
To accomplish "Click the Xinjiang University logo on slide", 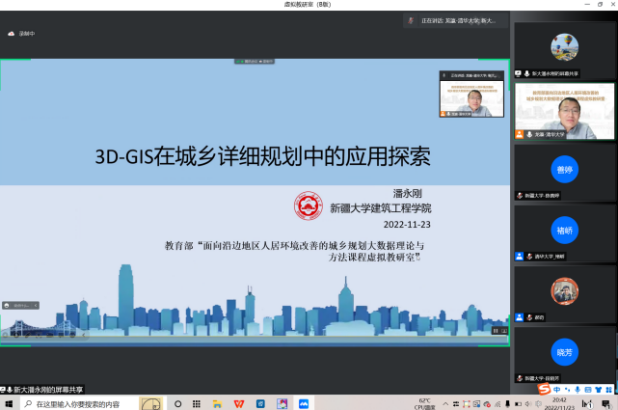I will [x=307, y=206].
